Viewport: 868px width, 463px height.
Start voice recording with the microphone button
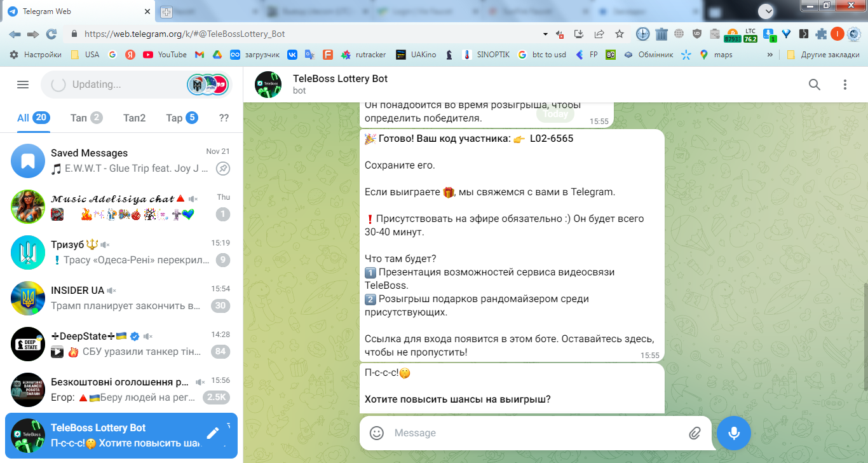click(x=734, y=433)
